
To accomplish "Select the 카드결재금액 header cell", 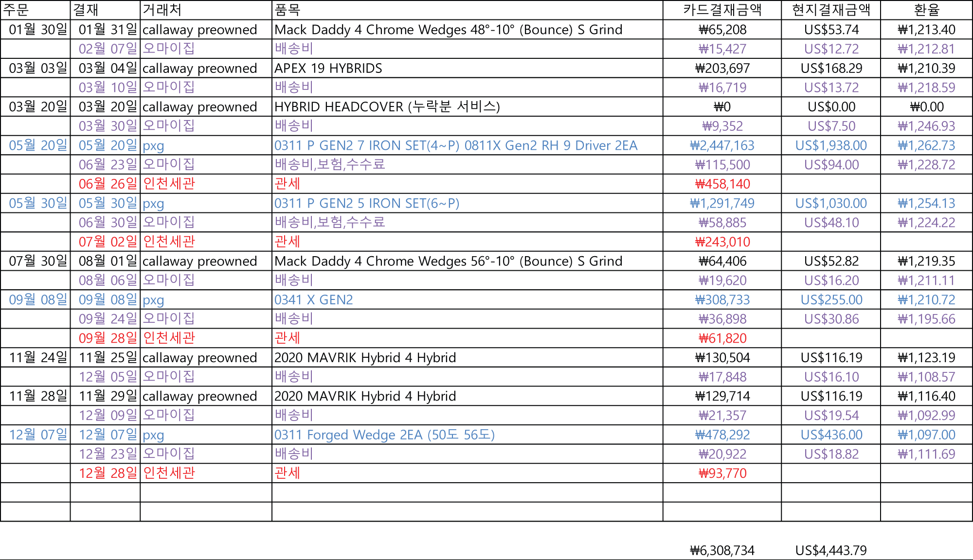I will (722, 10).
